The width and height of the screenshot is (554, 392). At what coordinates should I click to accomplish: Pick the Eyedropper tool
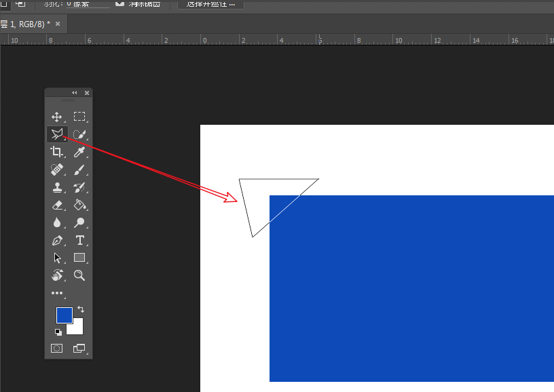point(79,152)
